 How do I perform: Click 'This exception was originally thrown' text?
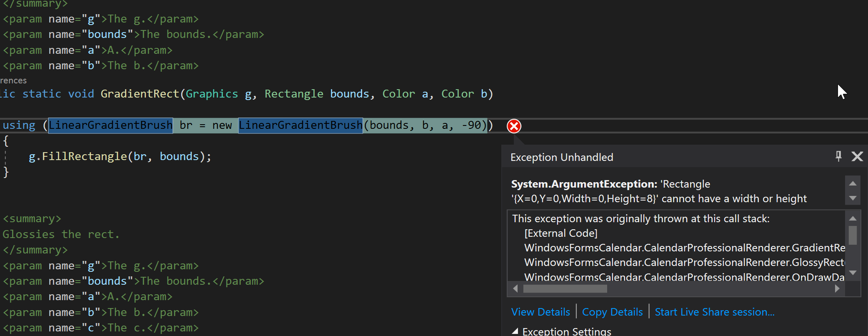click(640, 218)
